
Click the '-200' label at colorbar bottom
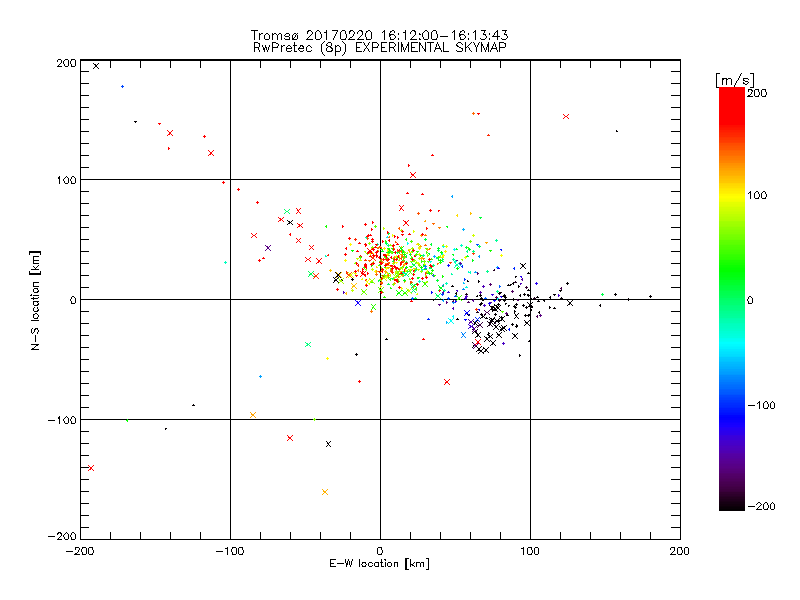[x=762, y=506]
